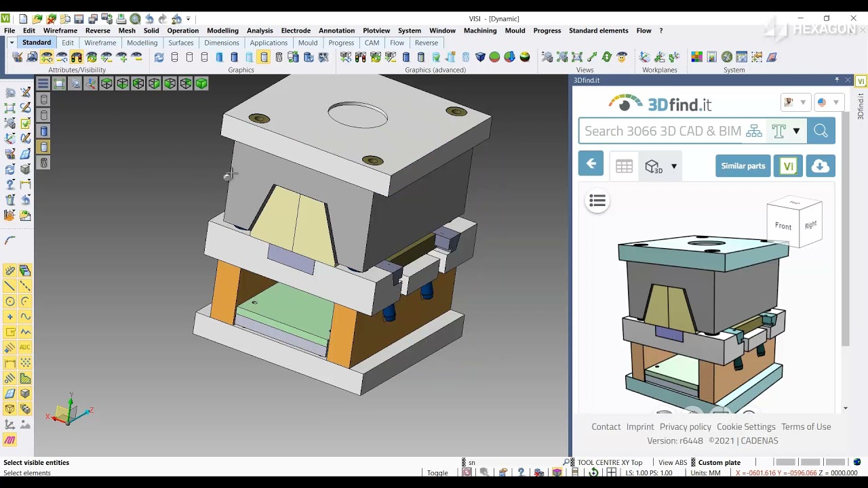Pin the 3Dfind.it panel
Viewport: 868px width, 488px height.
pos(837,80)
